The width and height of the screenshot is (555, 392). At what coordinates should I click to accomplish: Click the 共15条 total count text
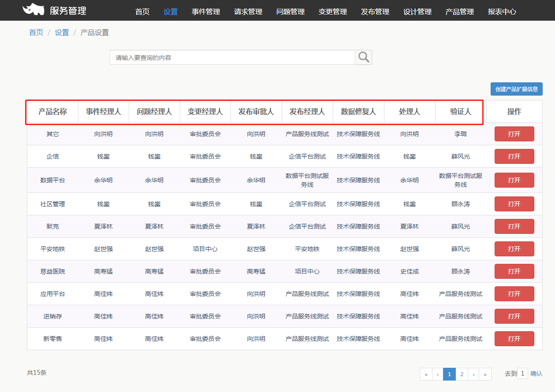click(x=37, y=373)
